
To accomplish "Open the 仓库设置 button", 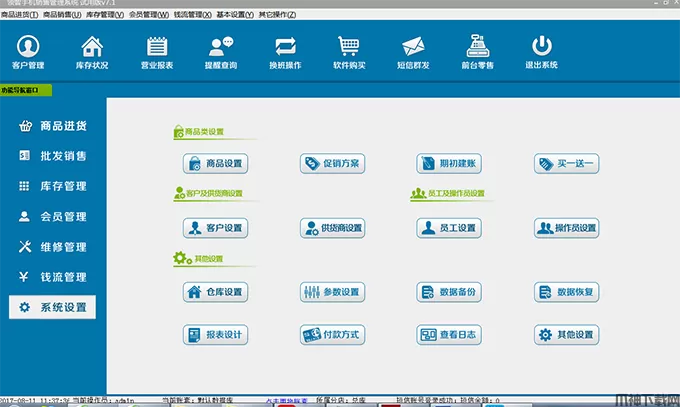I will [216, 292].
